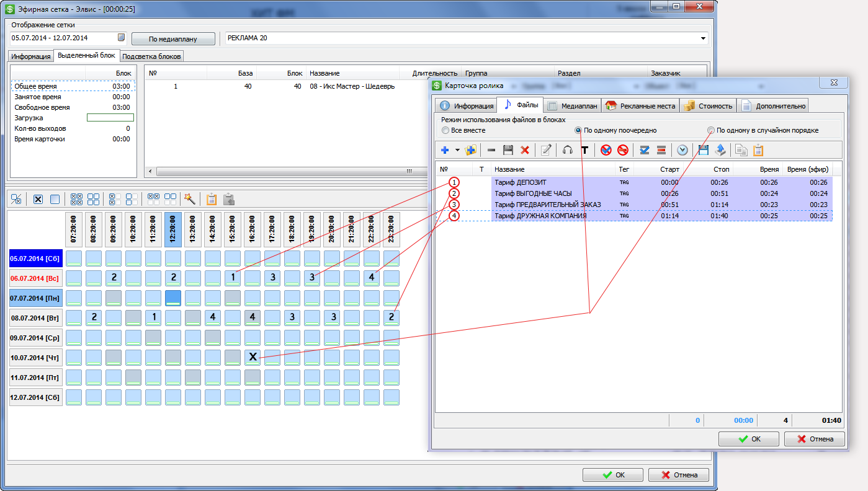The image size is (868, 491).
Task: Select the 'Тариф ВЫГОДНЫЕ ЧАСЫ' file row
Action: 633,193
